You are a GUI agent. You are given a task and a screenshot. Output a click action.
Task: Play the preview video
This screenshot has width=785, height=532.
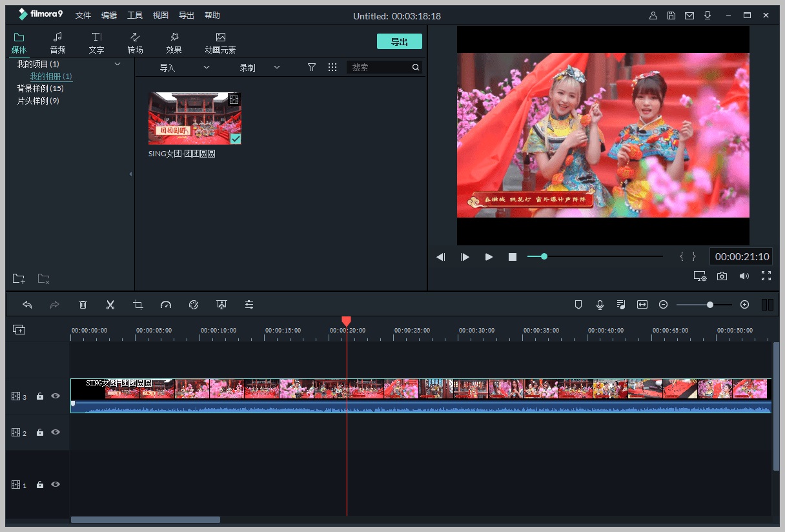pos(489,257)
